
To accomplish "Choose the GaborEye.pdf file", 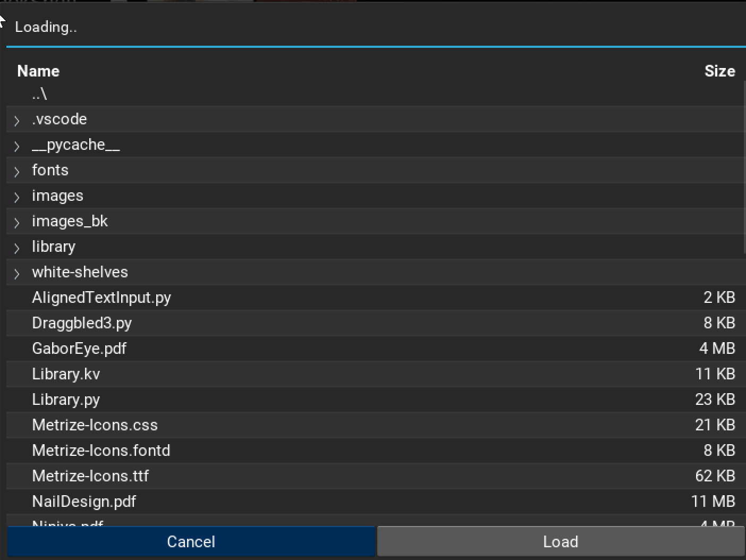I will click(x=79, y=349).
